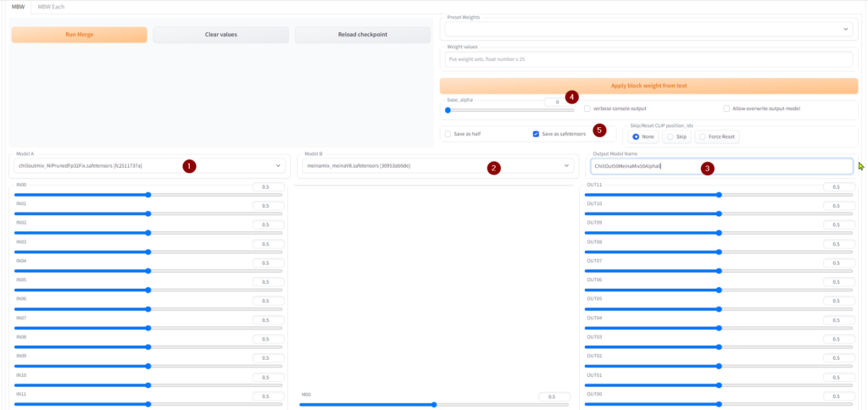This screenshot has width=868, height=410.
Task: Click the IN00 value number box
Action: point(267,186)
